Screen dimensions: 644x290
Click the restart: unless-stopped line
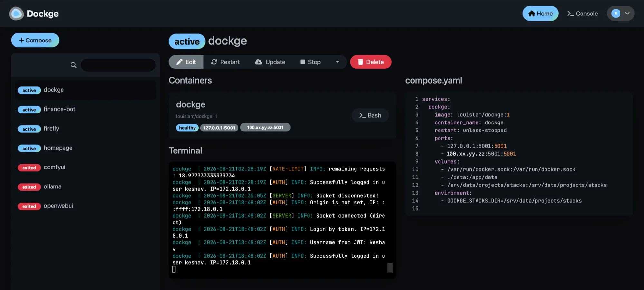point(470,130)
